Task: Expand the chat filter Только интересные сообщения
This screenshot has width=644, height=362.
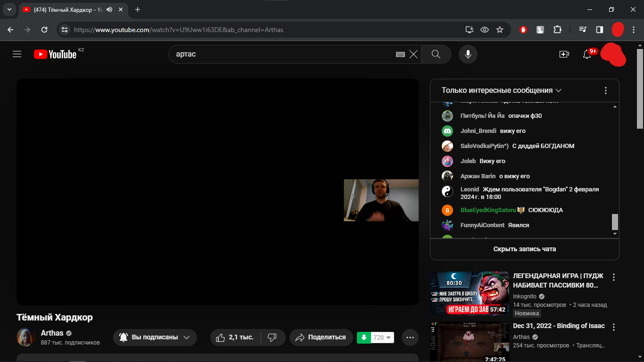Action: click(x=502, y=90)
